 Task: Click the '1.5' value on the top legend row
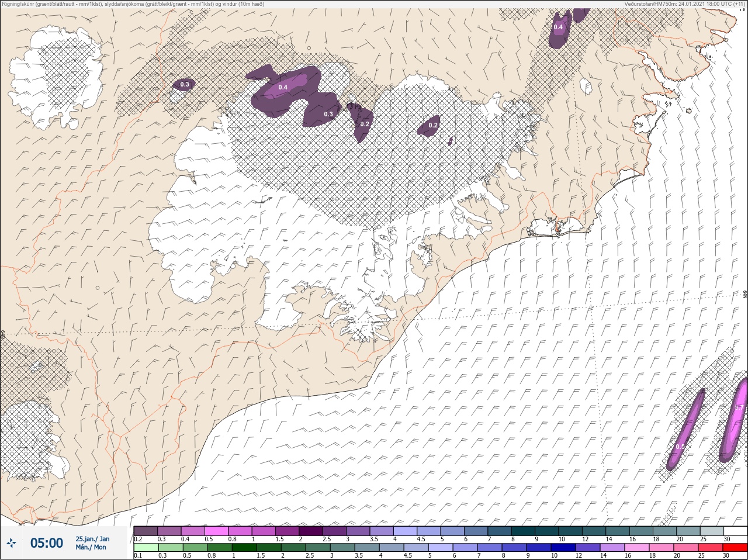point(280,539)
